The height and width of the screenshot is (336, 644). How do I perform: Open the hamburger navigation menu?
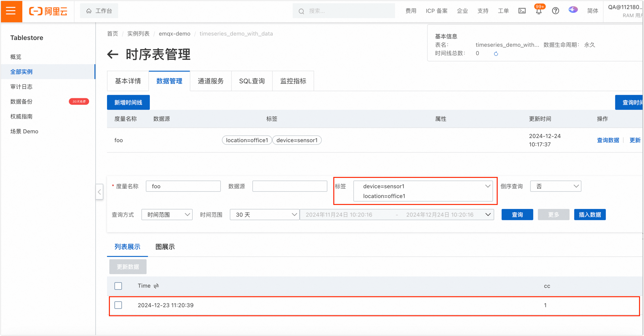(x=11, y=11)
